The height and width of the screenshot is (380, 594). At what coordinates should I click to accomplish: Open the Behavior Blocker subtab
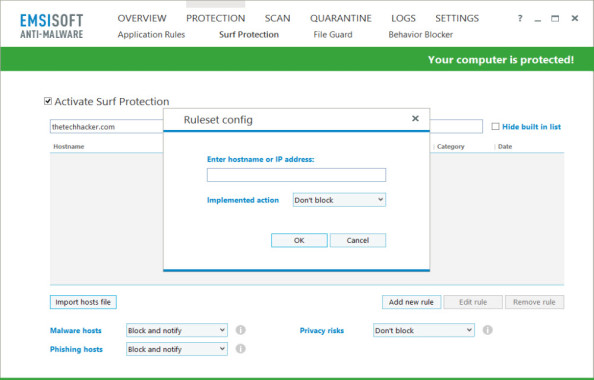(420, 35)
